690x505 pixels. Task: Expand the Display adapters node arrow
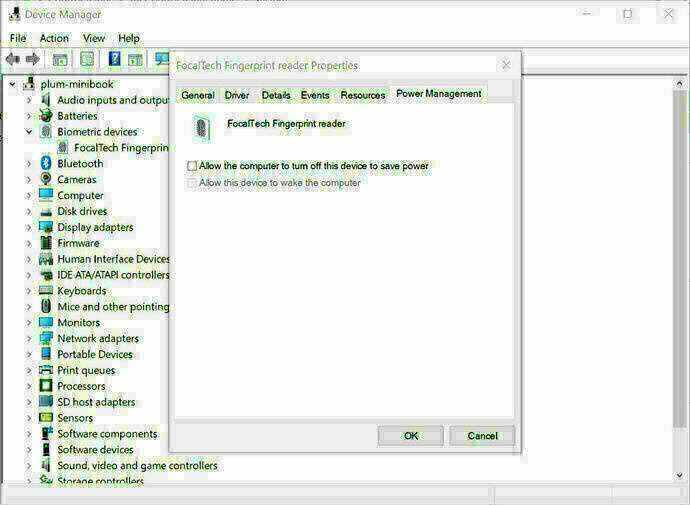29,227
